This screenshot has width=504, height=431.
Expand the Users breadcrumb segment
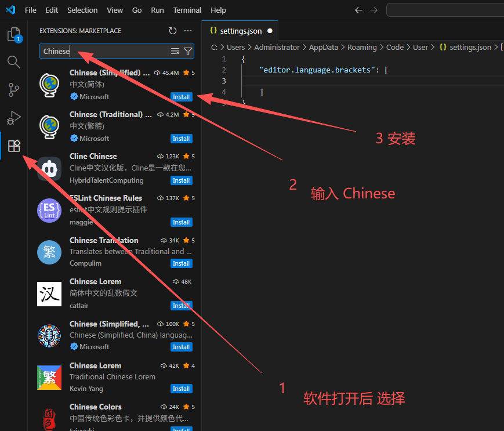pyautogui.click(x=235, y=47)
